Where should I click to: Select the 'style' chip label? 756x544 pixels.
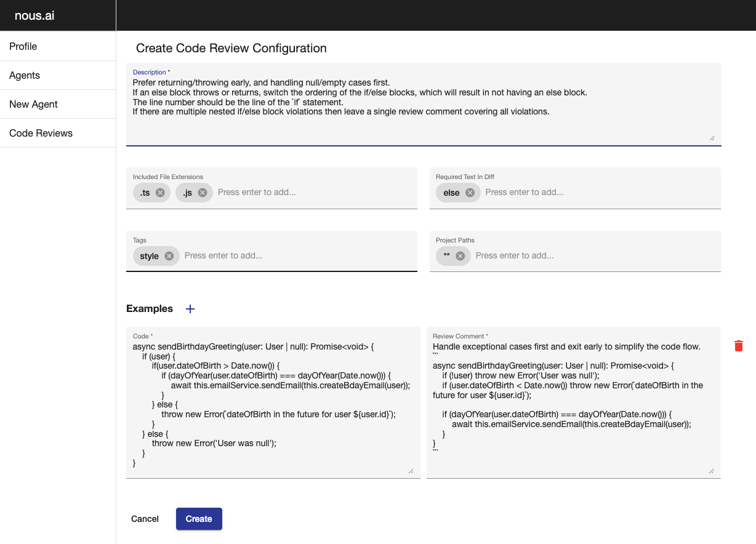point(149,256)
